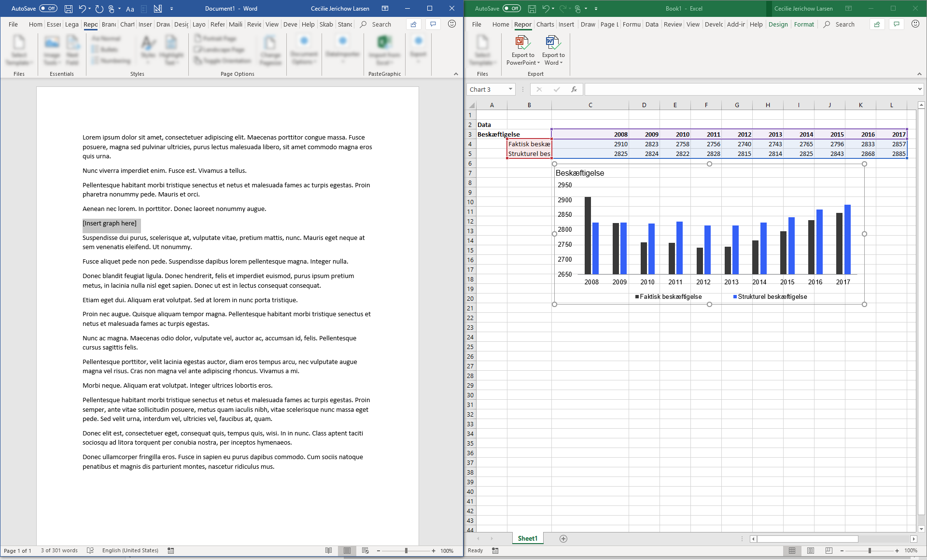Click the Excel zoom slider handle
The height and width of the screenshot is (560, 927).
[x=870, y=550]
